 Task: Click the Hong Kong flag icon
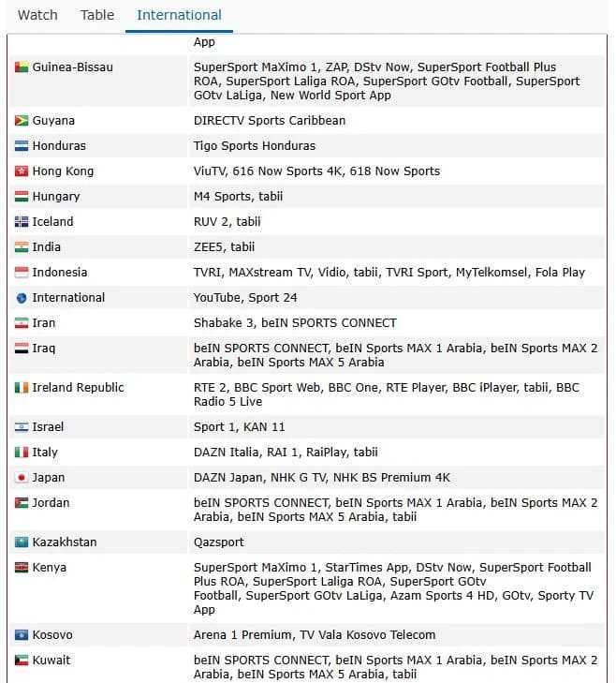point(22,171)
